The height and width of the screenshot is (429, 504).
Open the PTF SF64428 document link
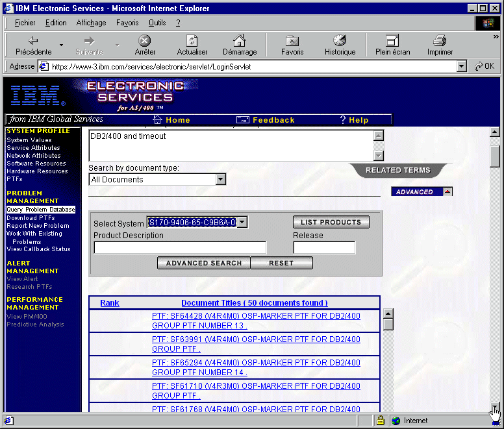(x=256, y=321)
